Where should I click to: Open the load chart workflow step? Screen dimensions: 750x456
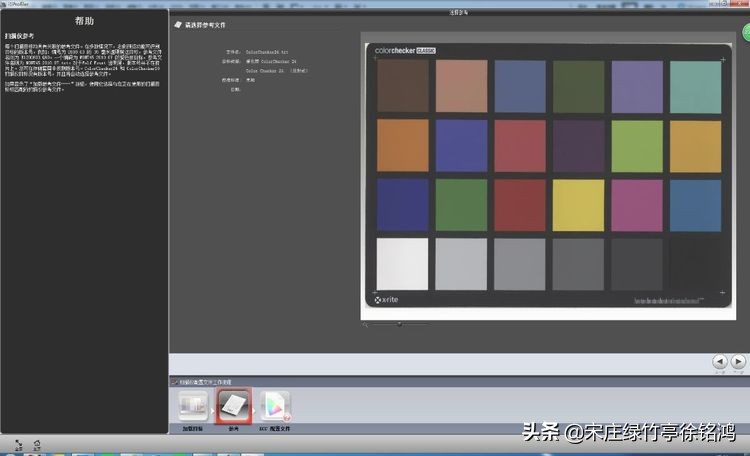tap(193, 405)
